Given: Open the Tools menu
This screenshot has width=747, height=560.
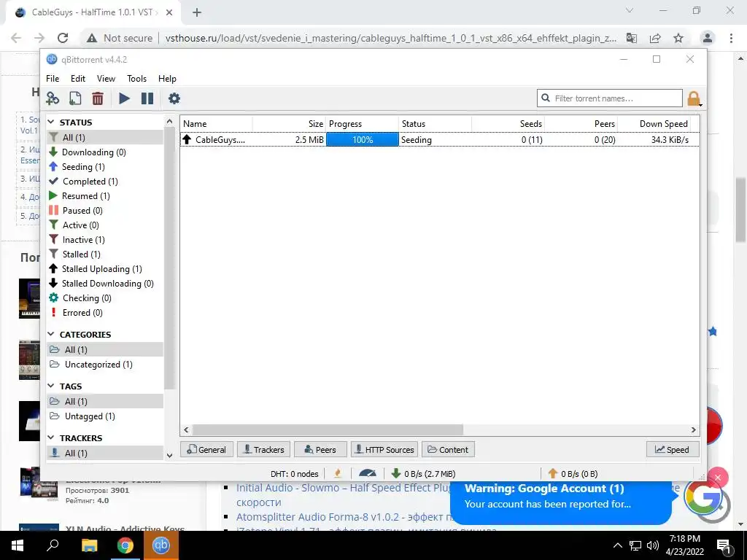Looking at the screenshot, I should point(136,79).
